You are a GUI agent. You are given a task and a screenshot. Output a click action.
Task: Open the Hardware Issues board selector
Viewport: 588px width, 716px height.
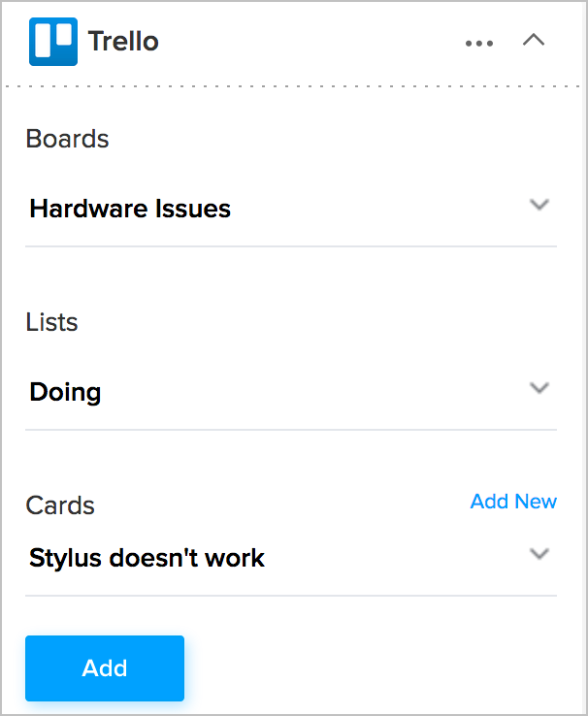130,209
